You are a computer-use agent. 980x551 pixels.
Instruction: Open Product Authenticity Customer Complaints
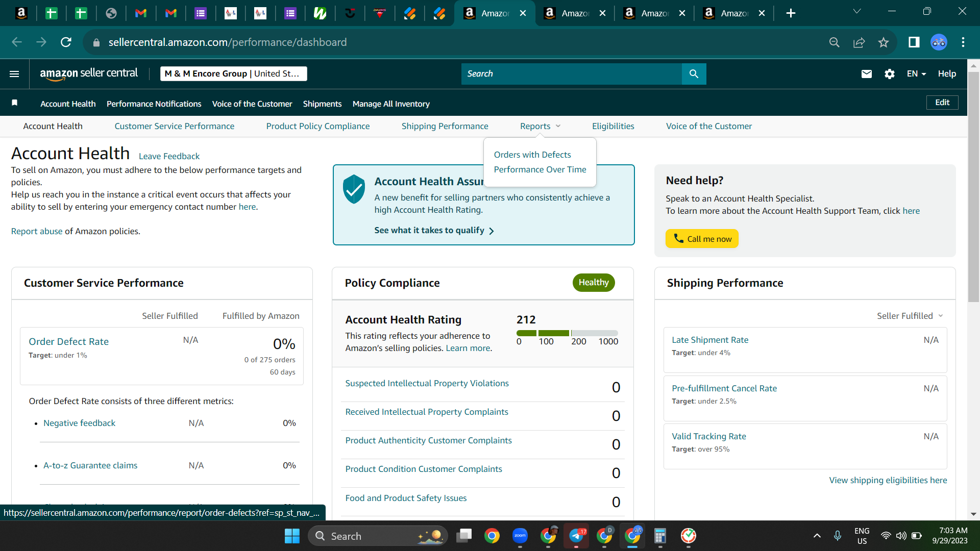[x=428, y=440]
